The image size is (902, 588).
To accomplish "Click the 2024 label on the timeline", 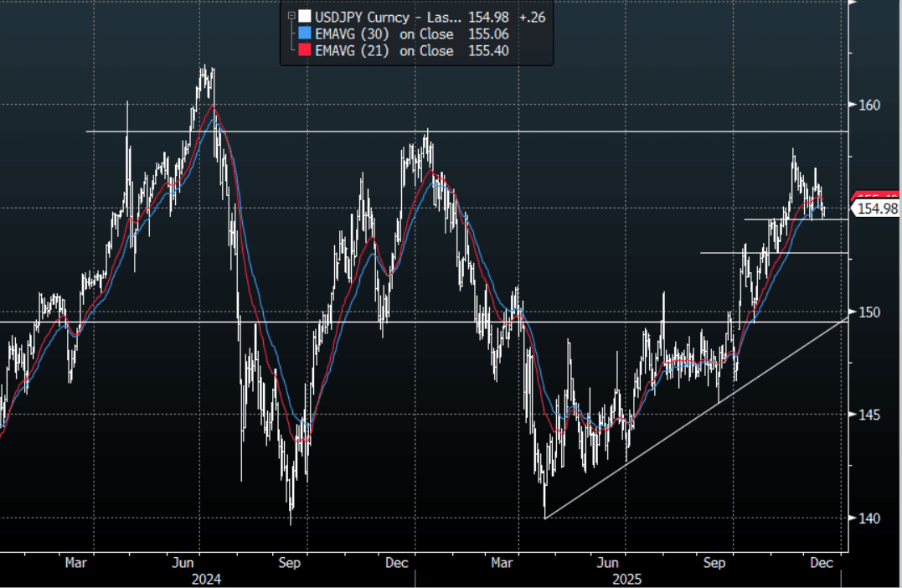I will (206, 578).
